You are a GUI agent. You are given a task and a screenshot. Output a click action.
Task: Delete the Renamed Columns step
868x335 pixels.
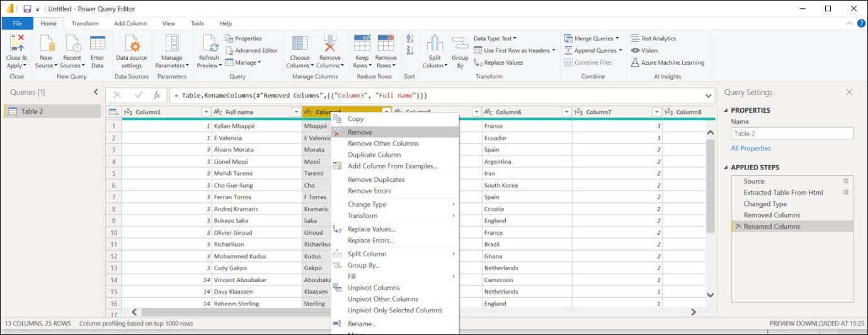pyautogui.click(x=738, y=227)
